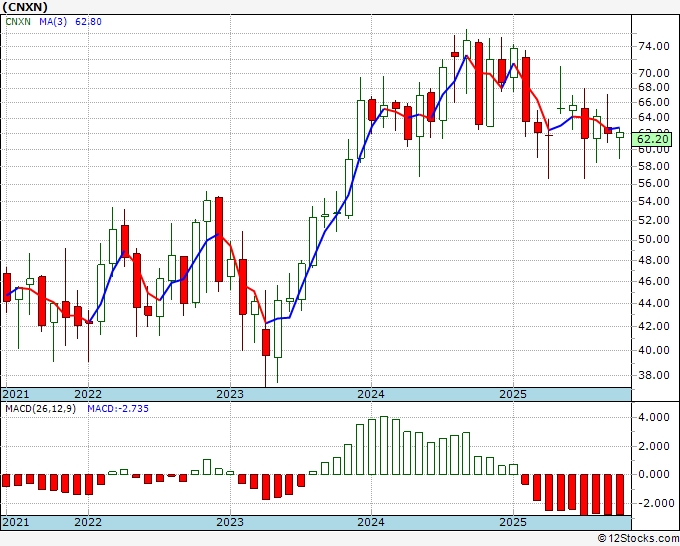The height and width of the screenshot is (546, 680).
Task: Select 2023 on the price chart time axis
Action: [x=230, y=394]
